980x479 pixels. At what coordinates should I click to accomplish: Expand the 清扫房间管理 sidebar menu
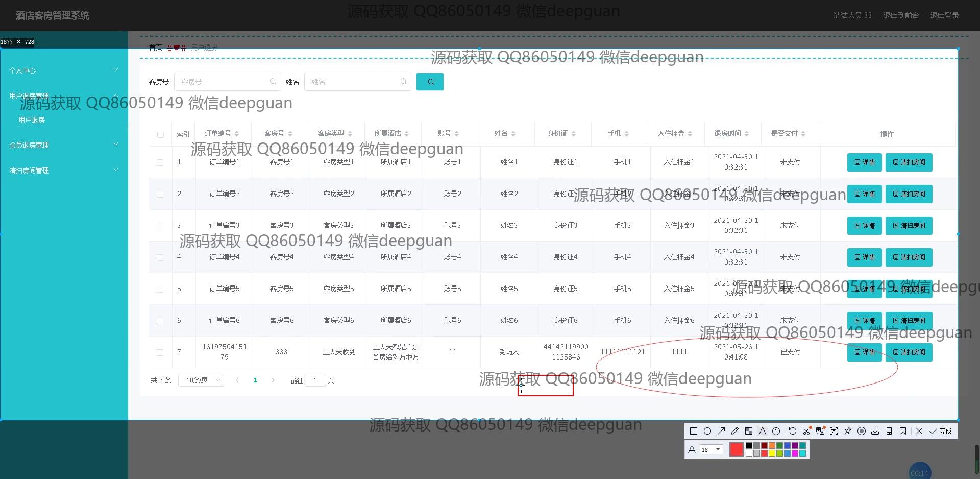(64, 171)
